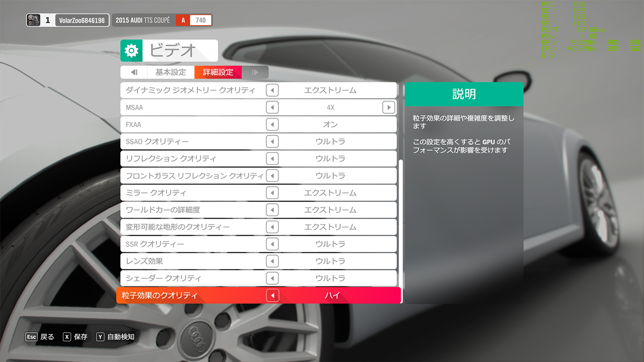The width and height of the screenshot is (644, 362).
Task: Click the Esc 戻る back button
Action: click(40, 337)
